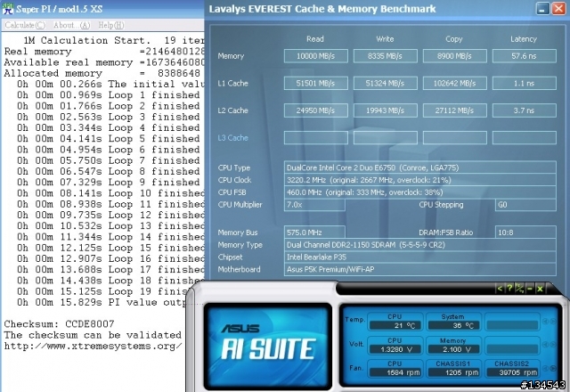Show next Fan sensor page in AI Suite
Image resolution: width=570 pixels, height=392 pixels.
[x=553, y=368]
